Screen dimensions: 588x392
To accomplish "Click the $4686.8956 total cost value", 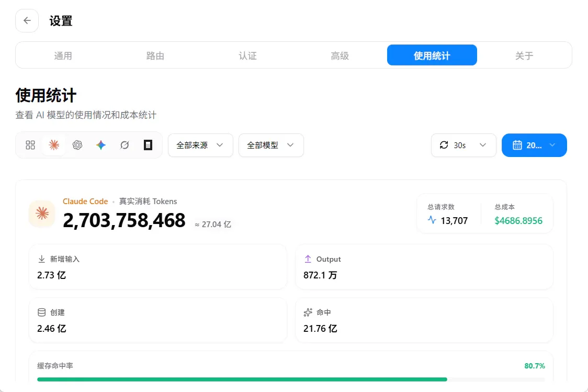I will 518,220.
